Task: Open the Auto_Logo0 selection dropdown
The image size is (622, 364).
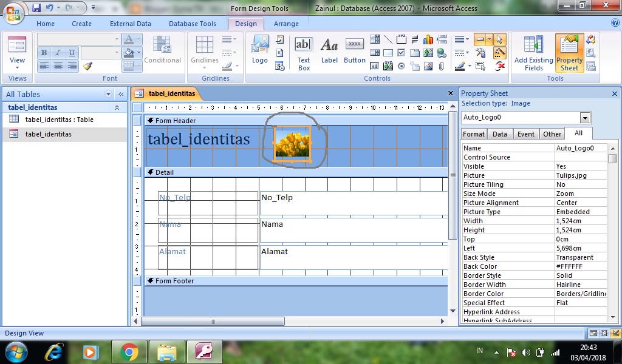Action: [x=584, y=118]
